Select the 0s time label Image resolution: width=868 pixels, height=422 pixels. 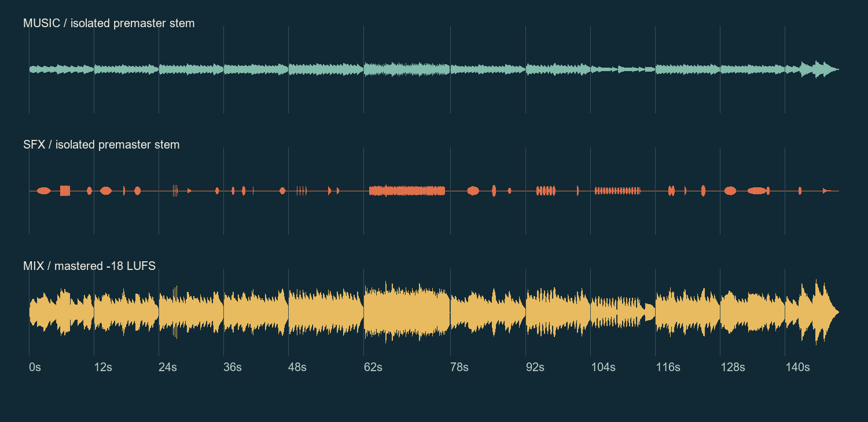click(x=35, y=367)
